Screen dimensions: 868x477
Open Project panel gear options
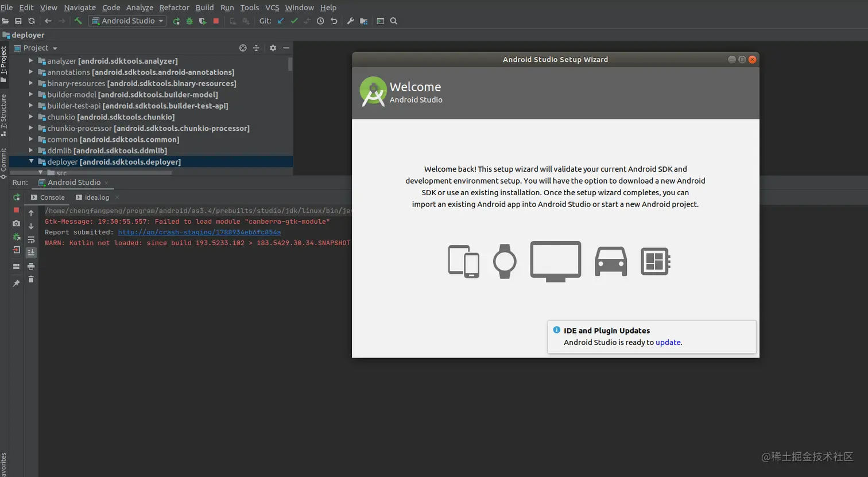click(273, 48)
